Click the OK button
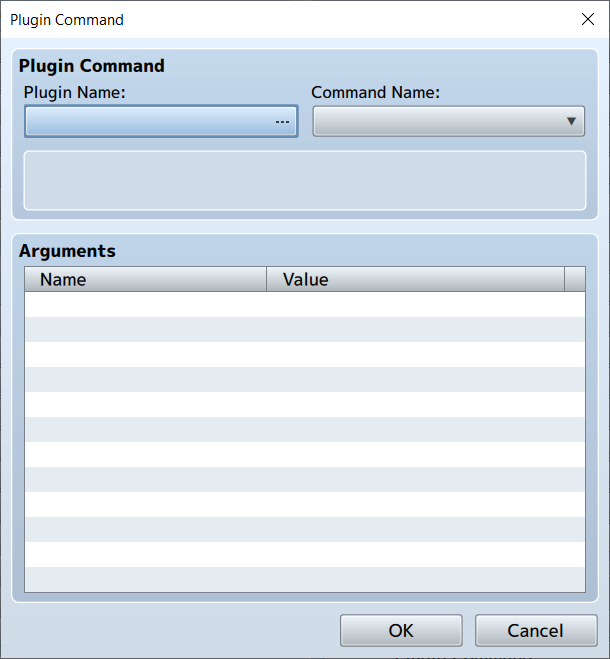The height and width of the screenshot is (659, 610). click(401, 630)
